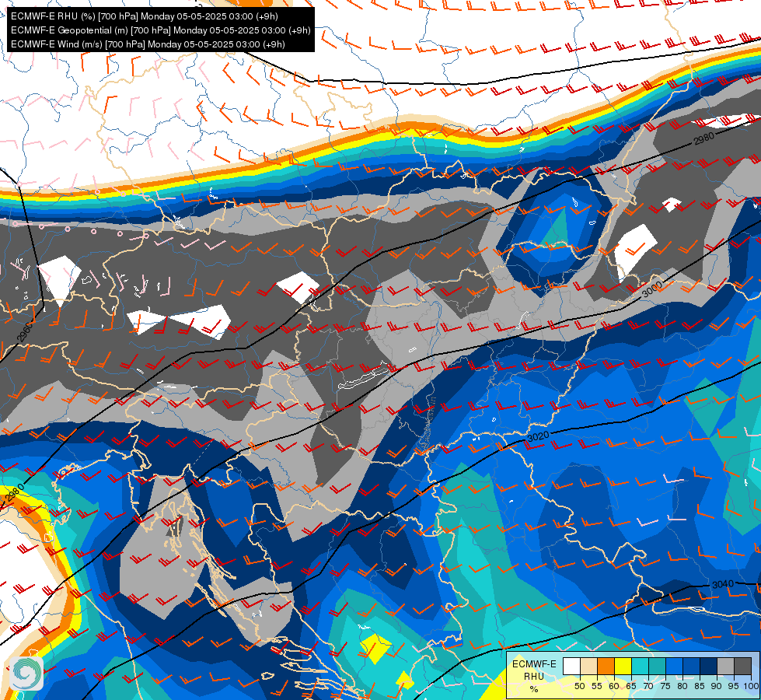
Task: Pick the orange legend swatch for 55-60
Action: click(x=606, y=666)
